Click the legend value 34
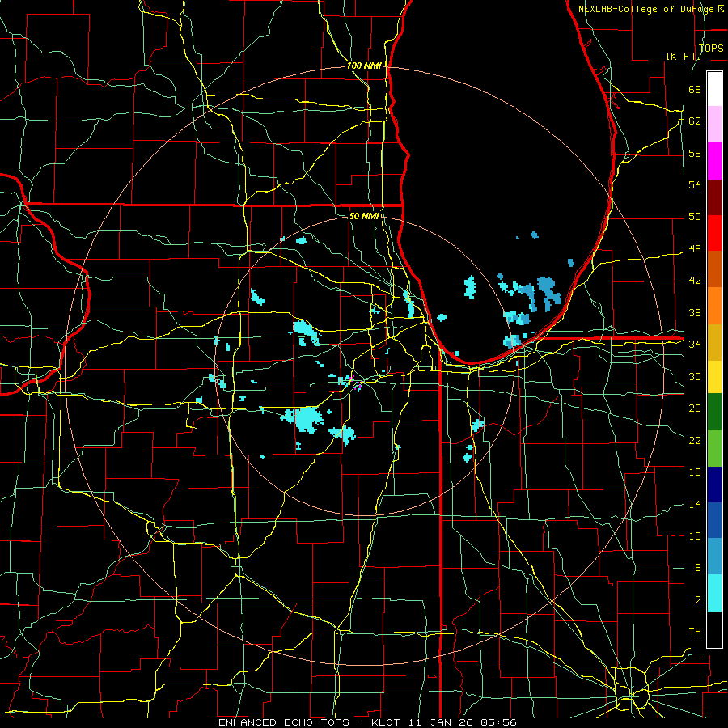The height and width of the screenshot is (728, 728). point(695,344)
